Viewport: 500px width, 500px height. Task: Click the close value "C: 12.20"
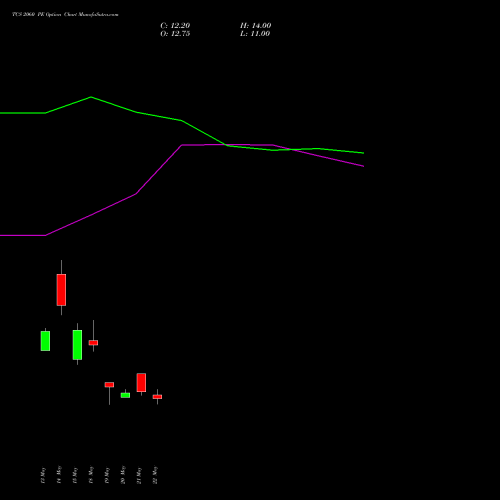coord(175,26)
